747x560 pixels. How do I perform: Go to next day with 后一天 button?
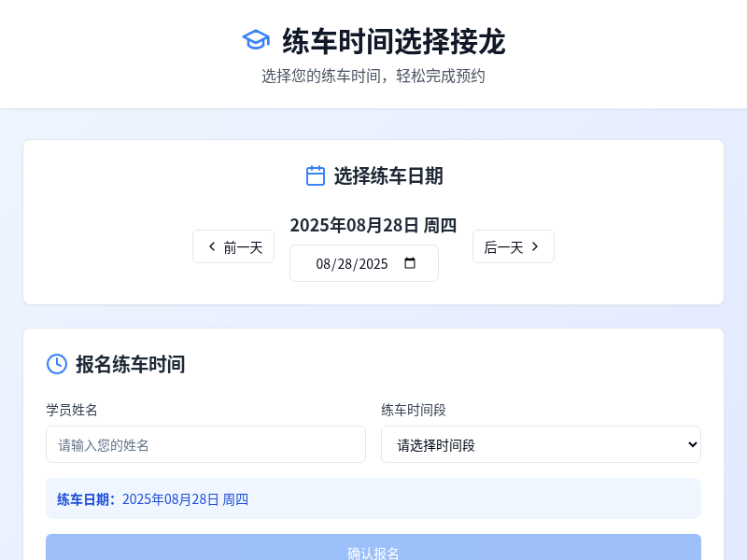(x=514, y=246)
